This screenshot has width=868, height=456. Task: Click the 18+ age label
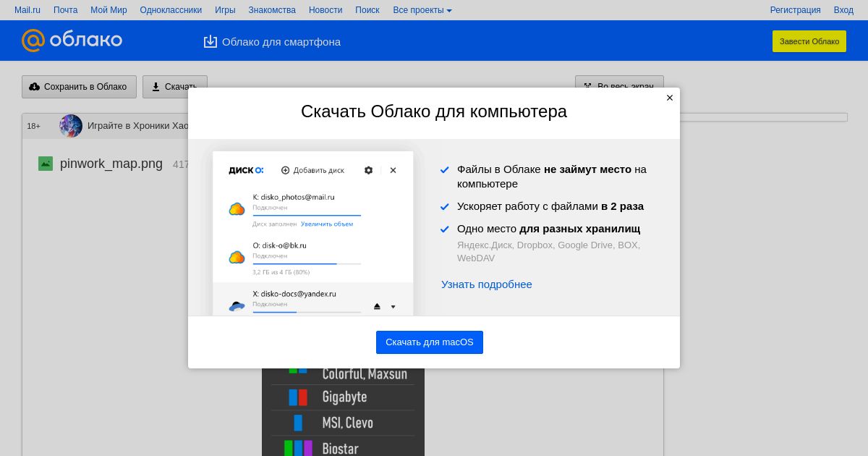(34, 126)
